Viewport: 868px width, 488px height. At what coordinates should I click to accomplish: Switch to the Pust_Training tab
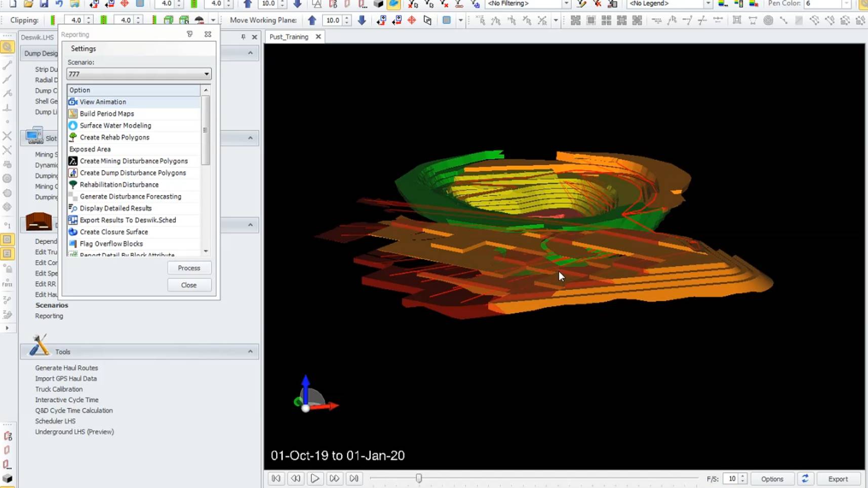point(289,37)
